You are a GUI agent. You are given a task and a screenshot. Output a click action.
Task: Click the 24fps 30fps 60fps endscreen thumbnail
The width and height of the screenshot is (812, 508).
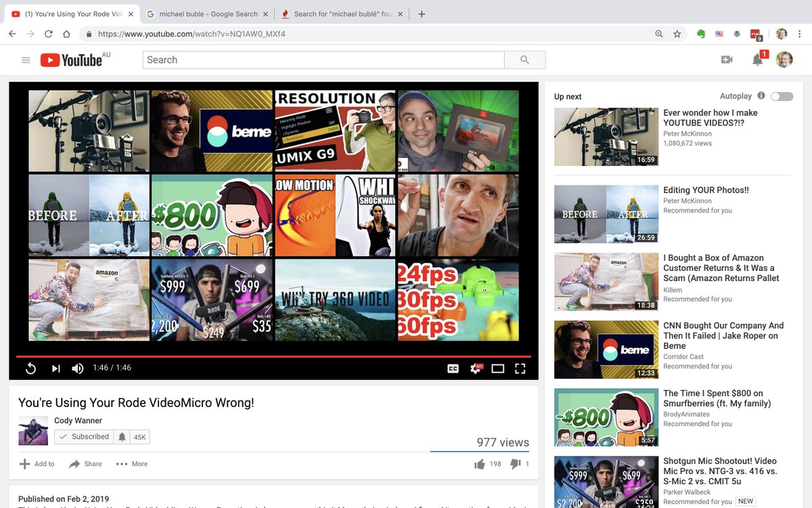(458, 300)
